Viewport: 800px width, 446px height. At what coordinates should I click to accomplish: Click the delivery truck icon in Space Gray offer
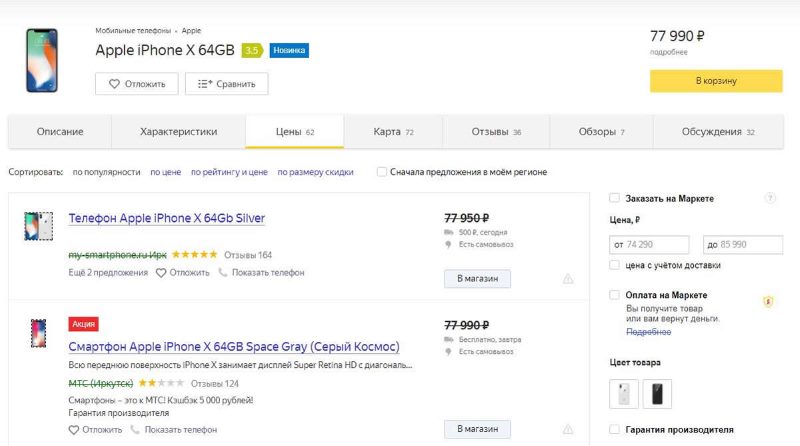click(449, 339)
